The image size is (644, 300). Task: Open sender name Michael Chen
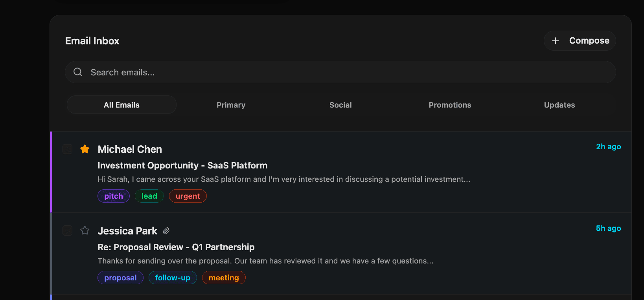click(x=130, y=149)
